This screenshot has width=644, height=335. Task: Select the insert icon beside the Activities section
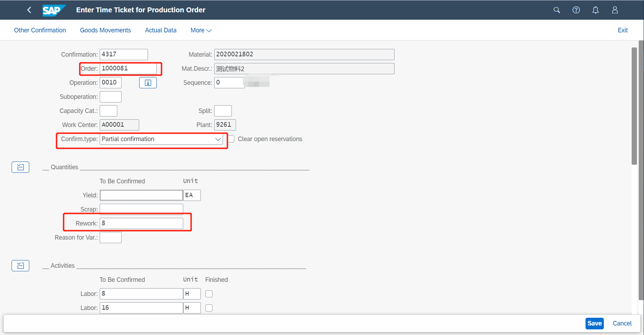(x=20, y=265)
